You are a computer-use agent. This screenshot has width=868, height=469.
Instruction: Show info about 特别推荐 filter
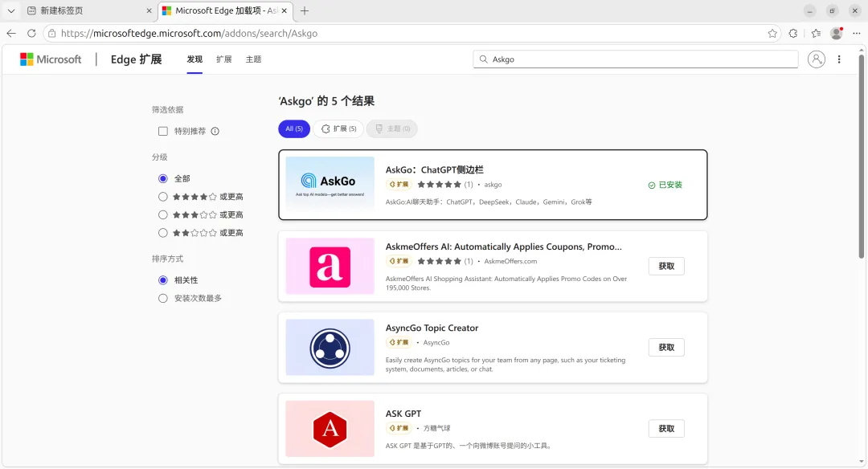[x=215, y=131]
